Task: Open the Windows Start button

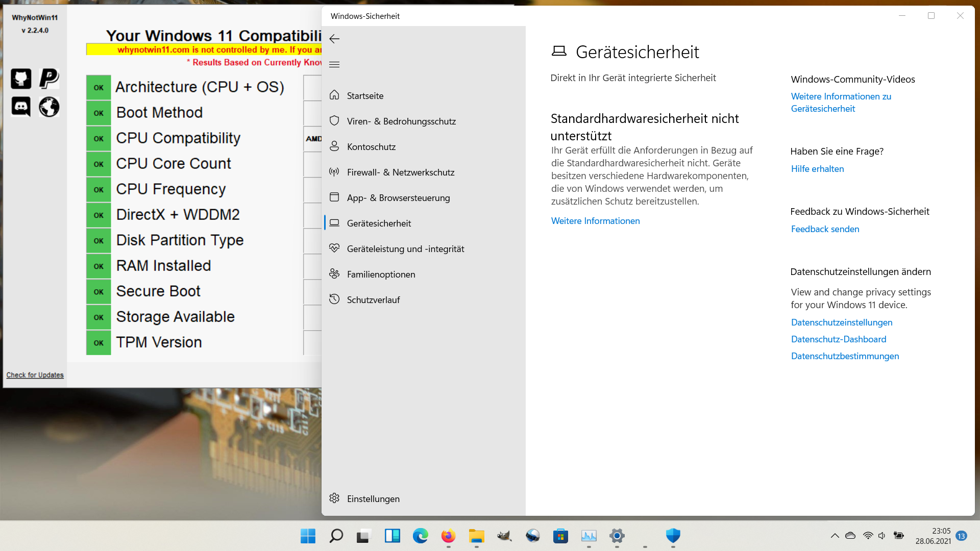Action: pos(308,536)
